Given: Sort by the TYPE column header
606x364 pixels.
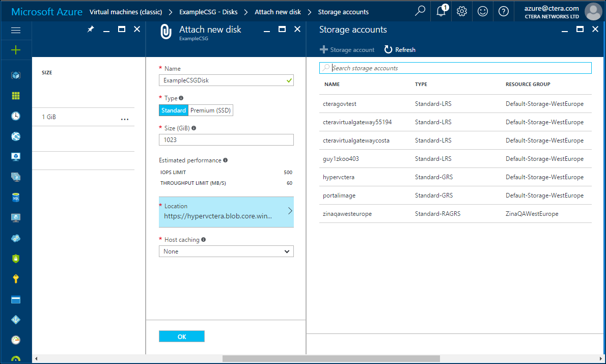Looking at the screenshot, I should click(x=421, y=84).
